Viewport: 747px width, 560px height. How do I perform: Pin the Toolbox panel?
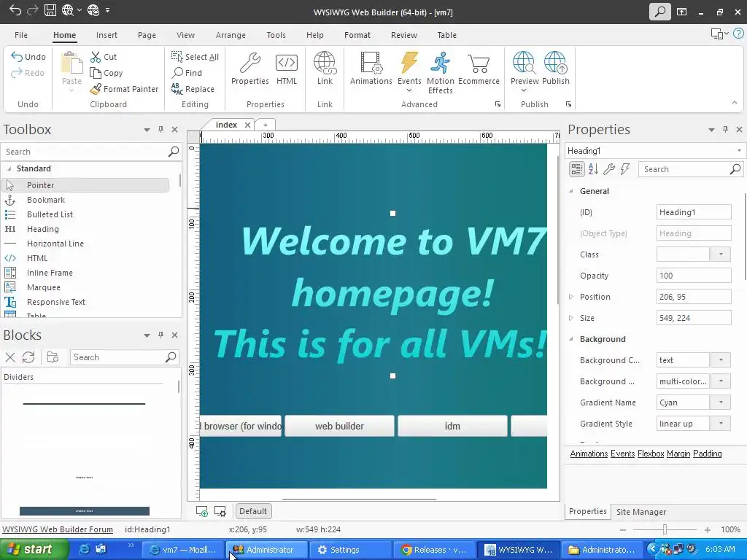pyautogui.click(x=160, y=129)
